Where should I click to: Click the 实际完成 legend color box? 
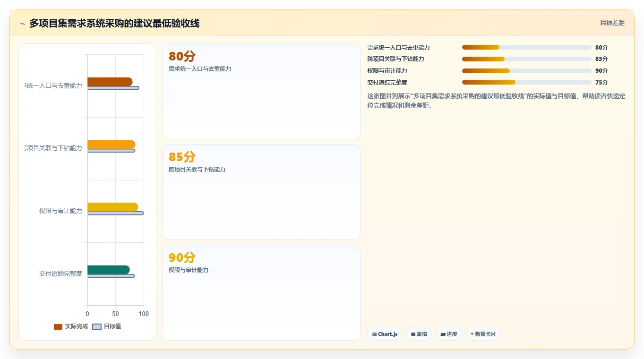pyautogui.click(x=58, y=327)
